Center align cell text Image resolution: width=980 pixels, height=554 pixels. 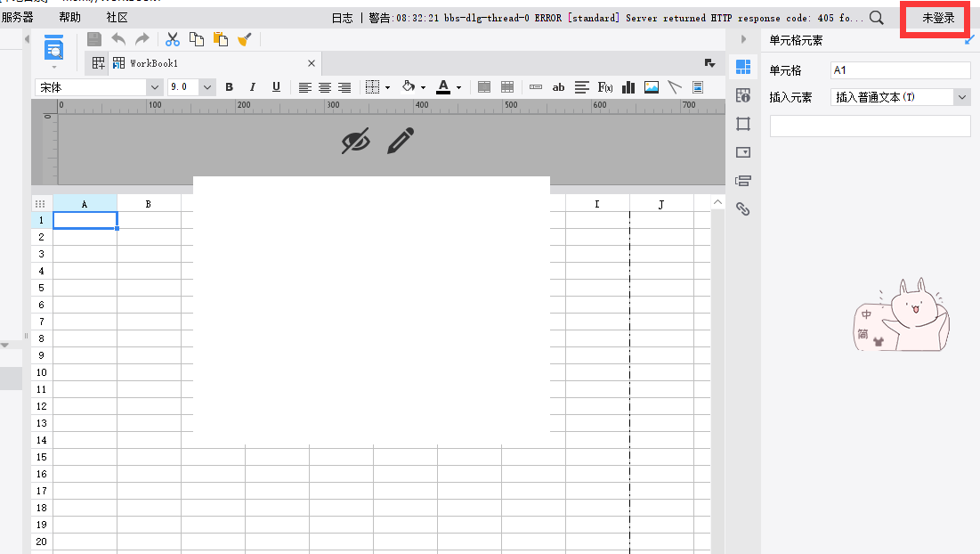tap(324, 87)
